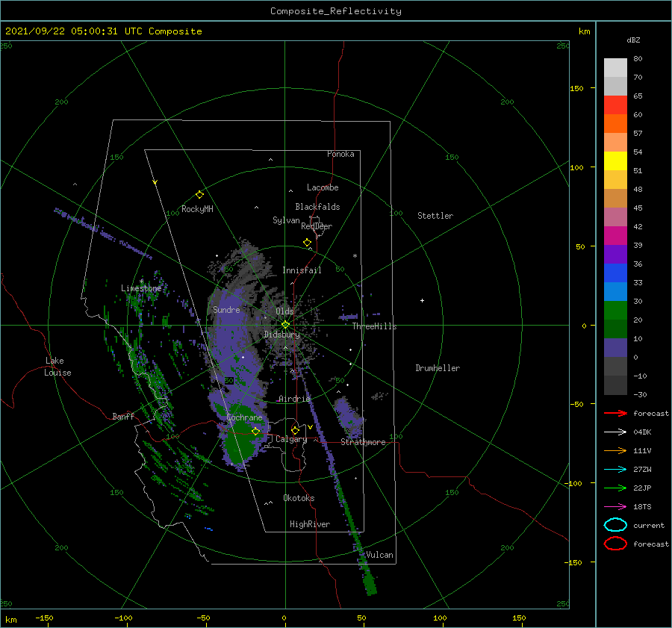Click the cyan current ellipse legend icon
This screenshot has width=672, height=628.
[615, 525]
